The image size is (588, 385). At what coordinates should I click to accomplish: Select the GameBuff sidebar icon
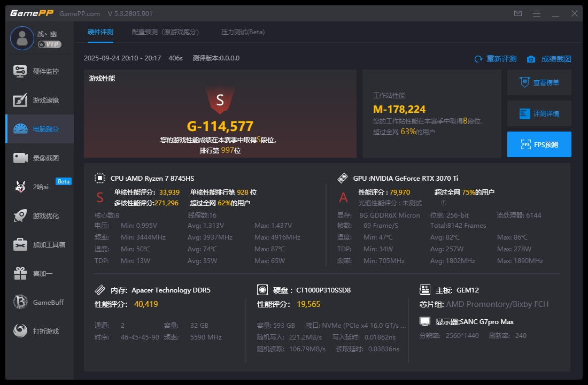(x=39, y=302)
